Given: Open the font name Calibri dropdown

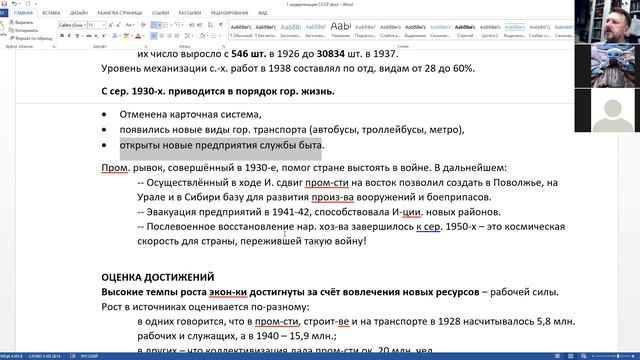Looking at the screenshot, I should point(84,25).
